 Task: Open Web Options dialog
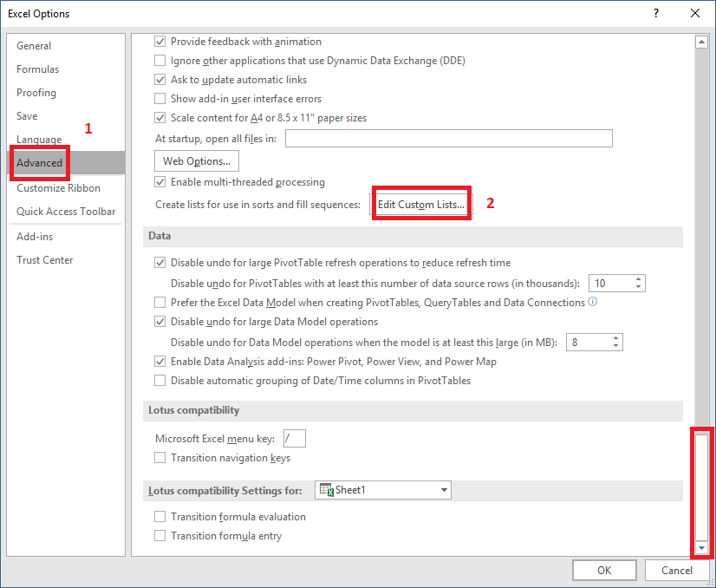coord(197,161)
